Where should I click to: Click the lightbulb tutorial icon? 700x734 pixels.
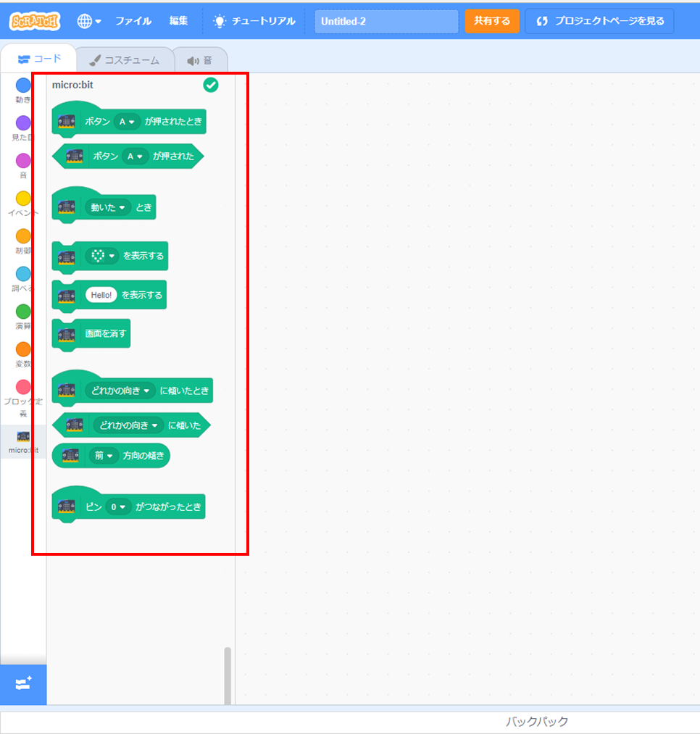[x=219, y=21]
